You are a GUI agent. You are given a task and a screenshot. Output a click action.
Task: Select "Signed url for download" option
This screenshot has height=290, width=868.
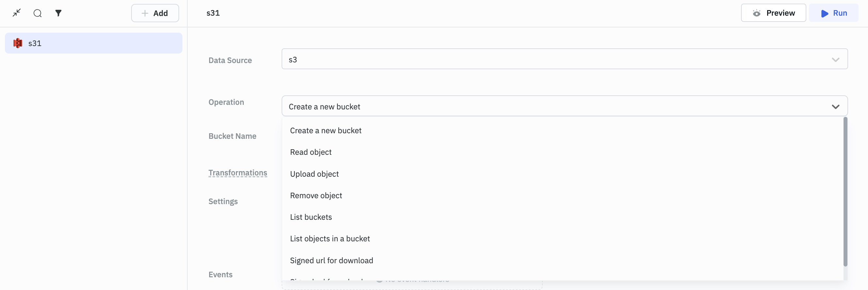coord(331,260)
